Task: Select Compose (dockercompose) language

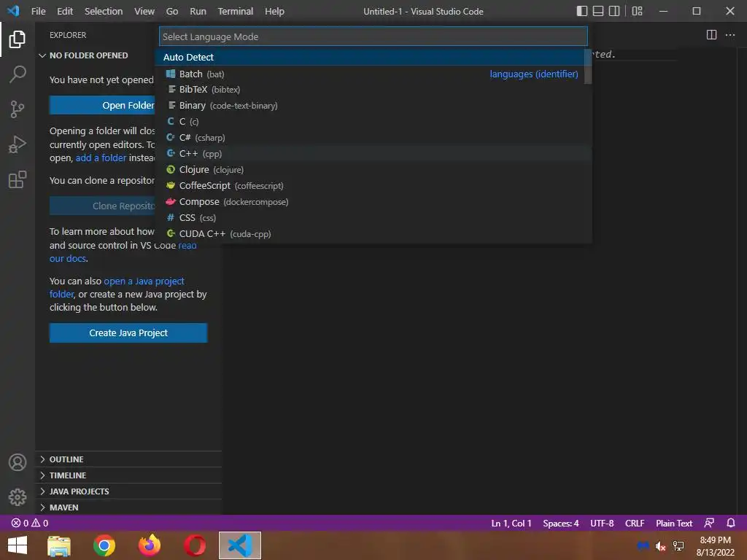Action: point(373,202)
